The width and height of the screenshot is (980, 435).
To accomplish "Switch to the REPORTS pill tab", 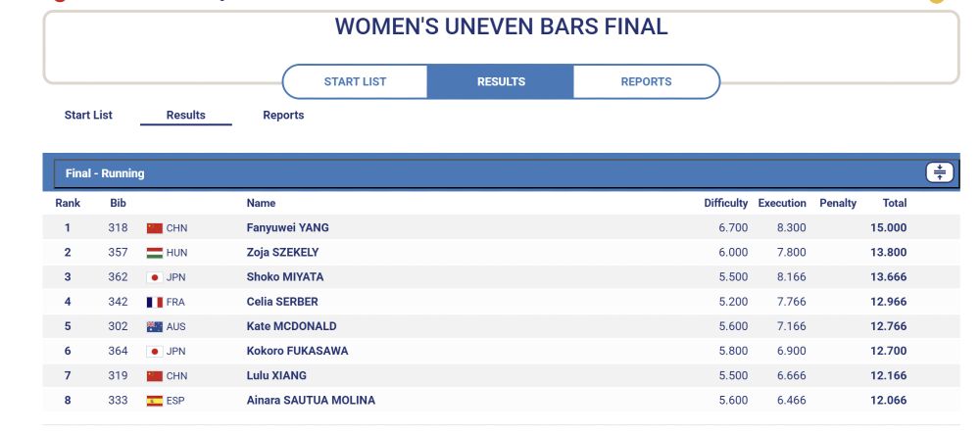I will tap(646, 82).
